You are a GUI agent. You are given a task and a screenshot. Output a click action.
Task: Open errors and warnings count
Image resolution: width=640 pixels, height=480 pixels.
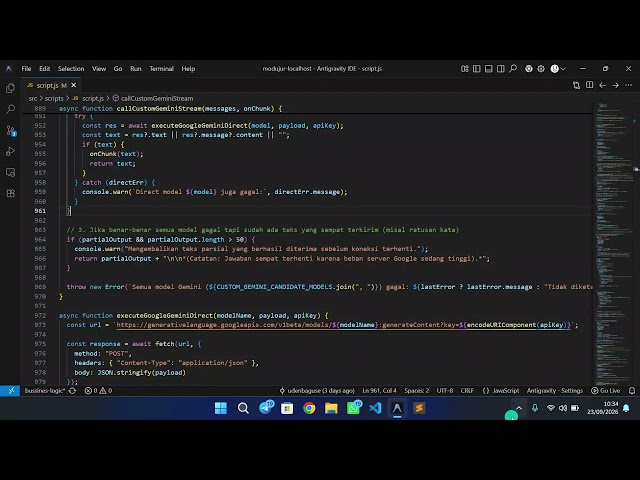click(x=98, y=391)
